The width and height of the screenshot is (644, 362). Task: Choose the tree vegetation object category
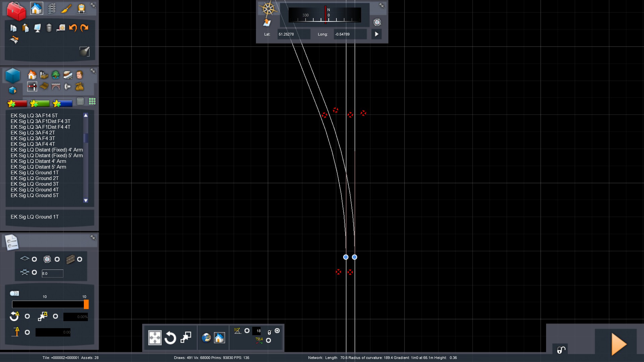click(x=56, y=75)
